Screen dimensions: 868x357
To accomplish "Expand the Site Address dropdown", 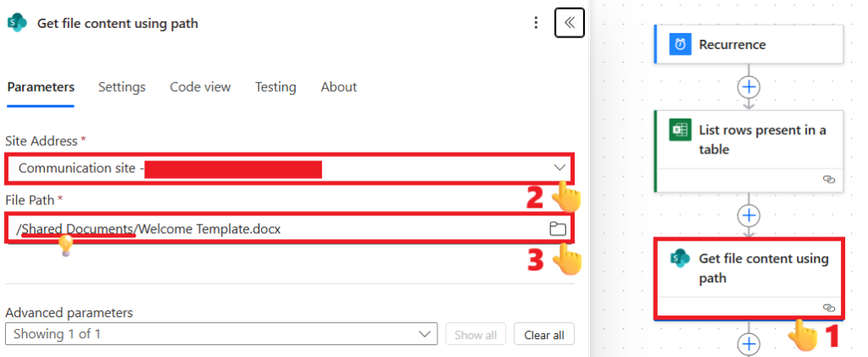I will tap(559, 168).
